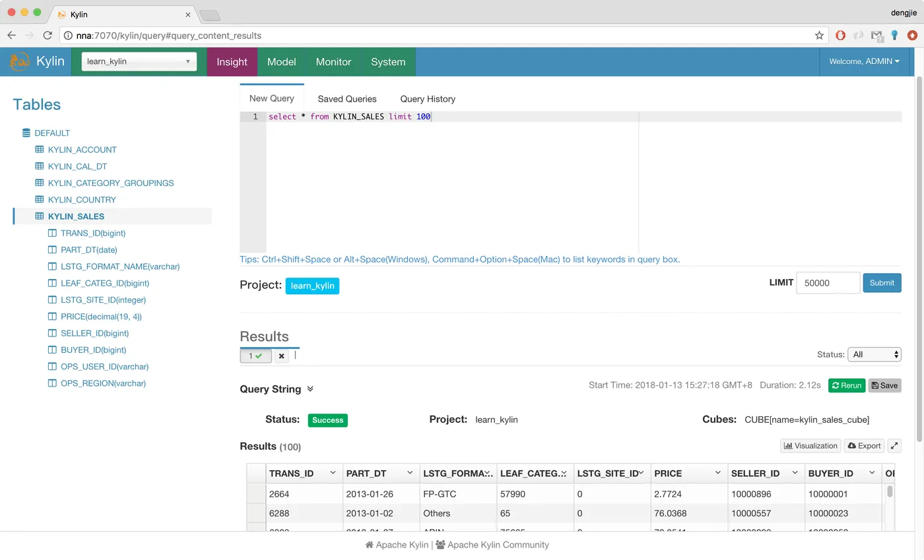Click the PRICE column icon in tree
924x560 pixels.
[x=52, y=317]
